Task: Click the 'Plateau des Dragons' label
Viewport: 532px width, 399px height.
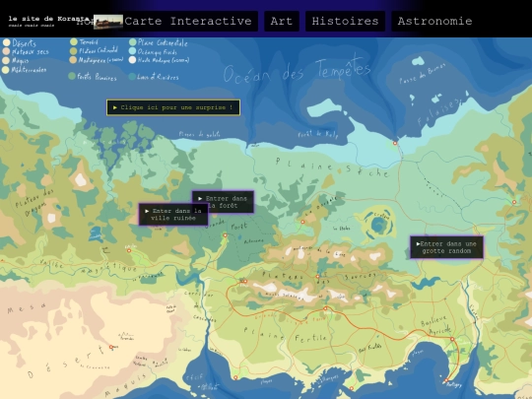Action: [33, 203]
